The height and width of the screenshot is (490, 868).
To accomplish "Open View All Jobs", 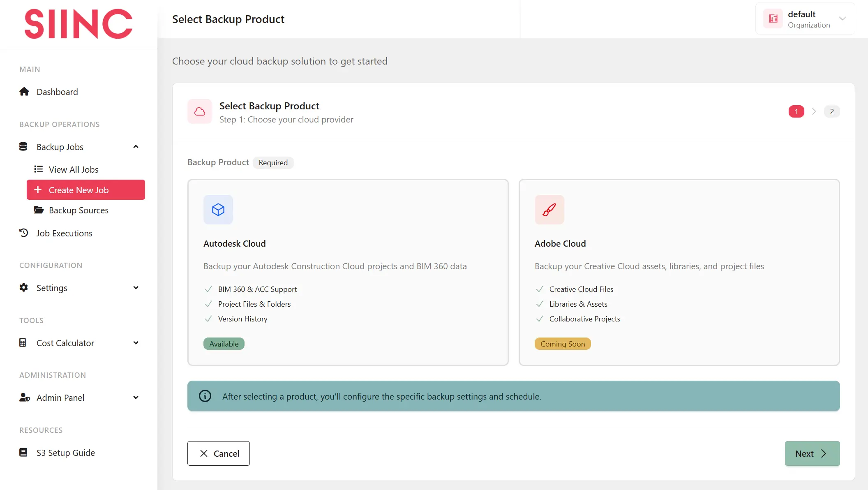I will [73, 169].
